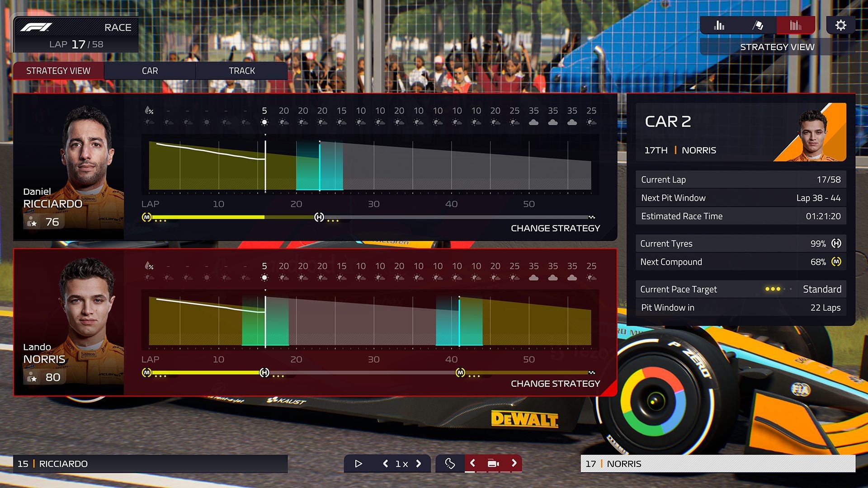This screenshot has width=868, height=488.
Task: Open settings gear icon top right
Action: [x=840, y=27]
